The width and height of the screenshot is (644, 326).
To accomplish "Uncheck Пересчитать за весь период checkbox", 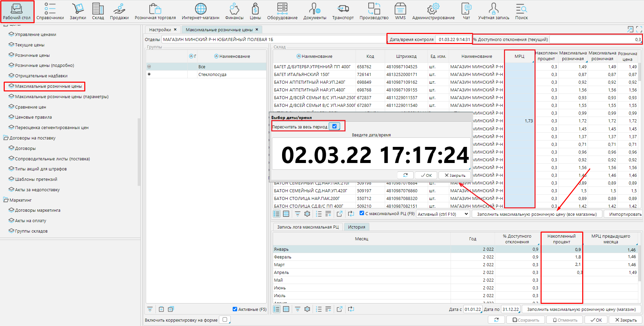I will coord(334,126).
